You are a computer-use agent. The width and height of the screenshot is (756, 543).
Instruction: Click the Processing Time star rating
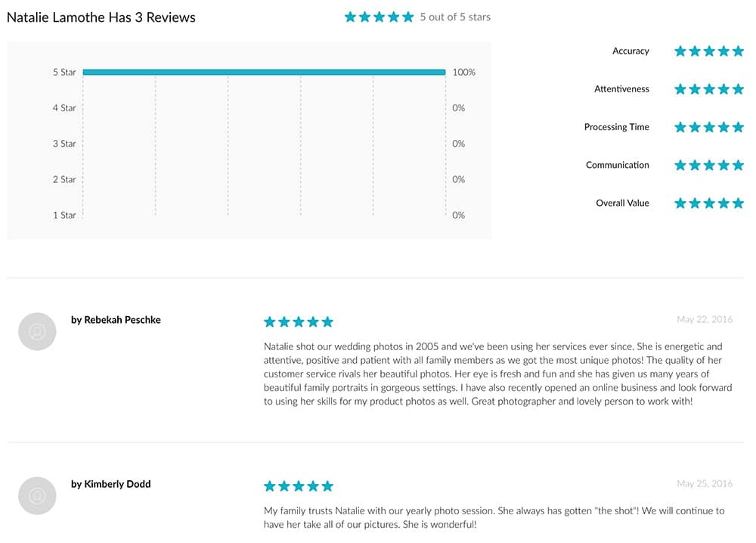coord(709,127)
